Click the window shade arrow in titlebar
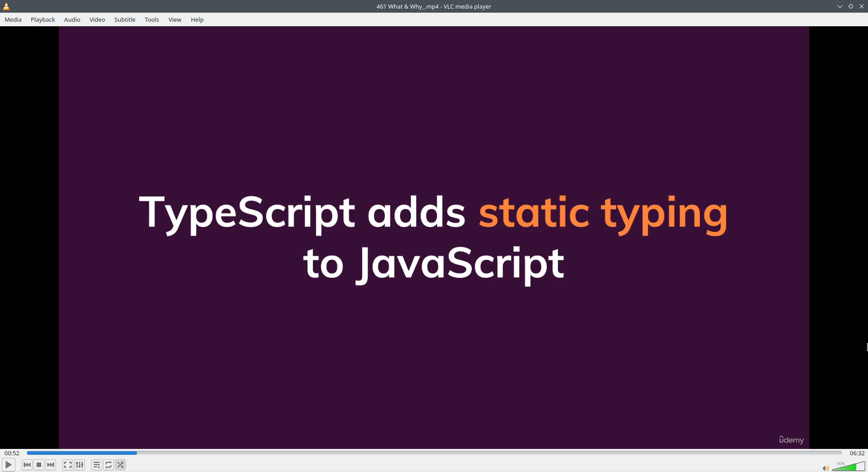 click(x=840, y=6)
